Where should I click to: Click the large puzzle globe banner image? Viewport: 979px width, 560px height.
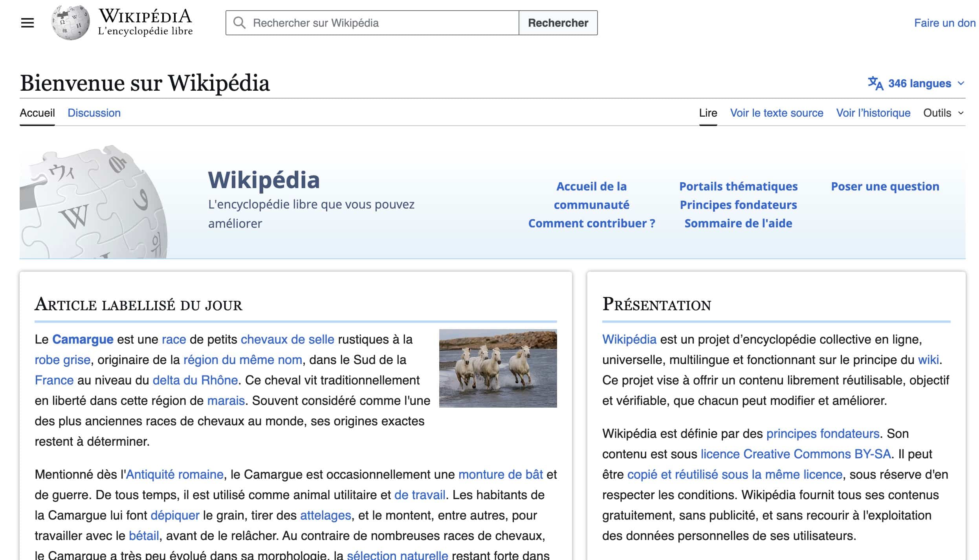pyautogui.click(x=93, y=202)
